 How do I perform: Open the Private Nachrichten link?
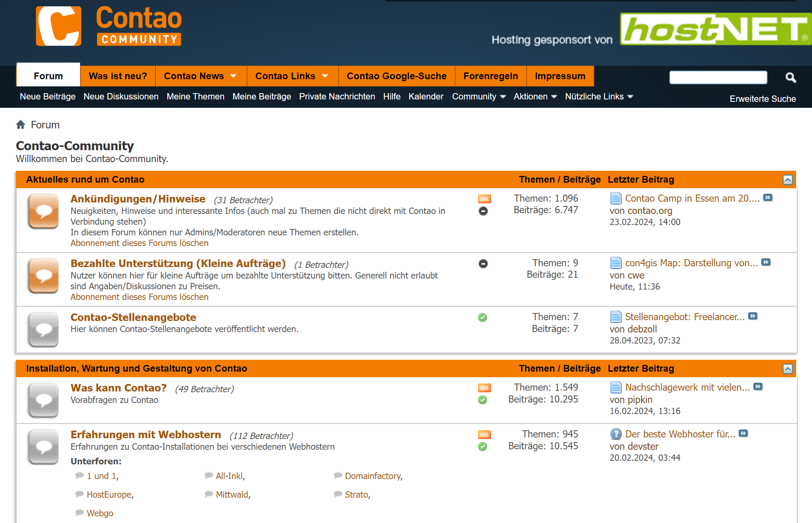[x=337, y=97]
